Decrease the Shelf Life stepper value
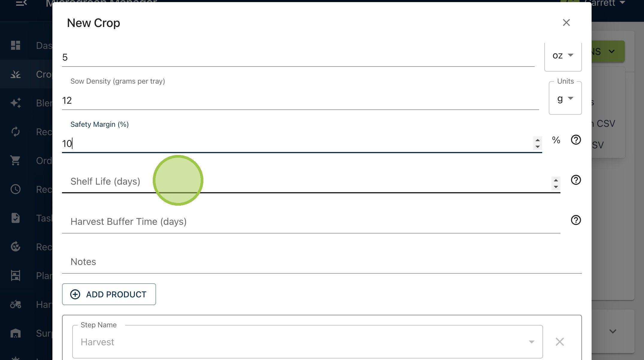644x360 pixels. pos(556,187)
